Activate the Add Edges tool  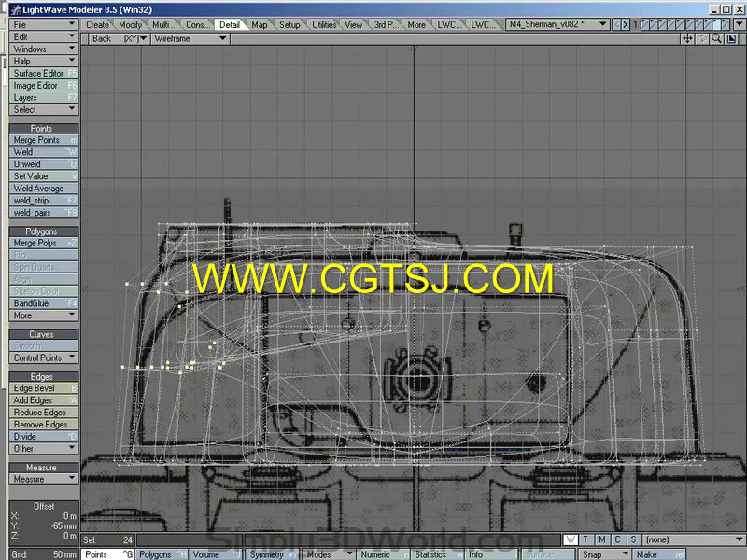click(x=44, y=400)
